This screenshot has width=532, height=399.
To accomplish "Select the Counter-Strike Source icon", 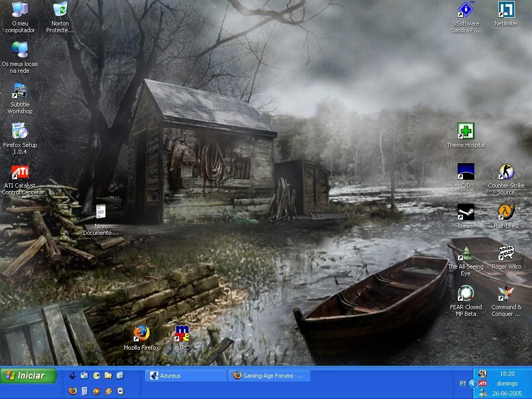I will [506, 172].
